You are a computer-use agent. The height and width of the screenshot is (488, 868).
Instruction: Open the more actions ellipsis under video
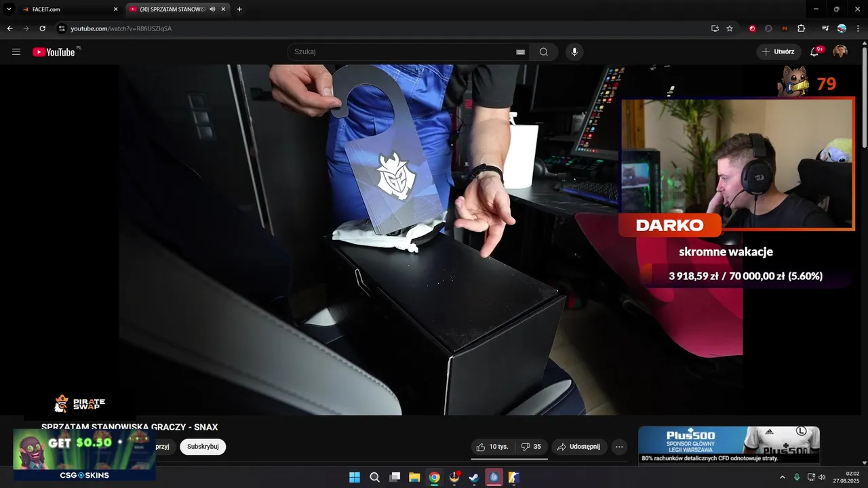click(x=619, y=447)
